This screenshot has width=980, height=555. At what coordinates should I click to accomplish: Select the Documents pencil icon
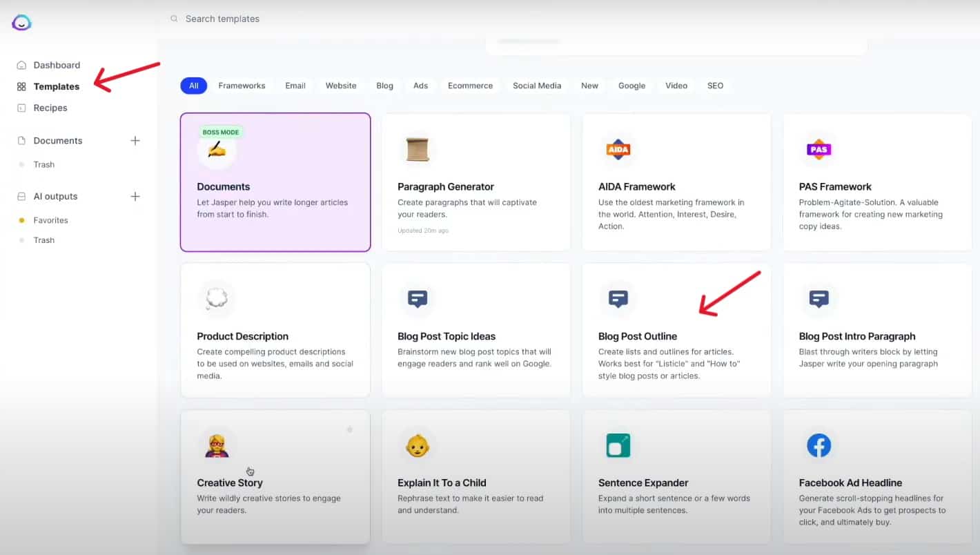tap(217, 150)
